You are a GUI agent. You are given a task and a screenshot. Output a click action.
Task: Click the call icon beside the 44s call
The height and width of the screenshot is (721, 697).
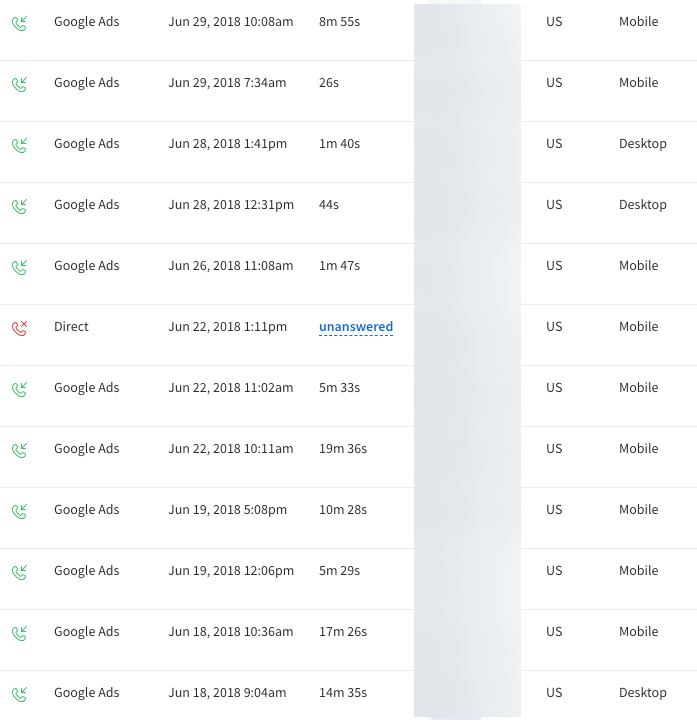pos(19,205)
